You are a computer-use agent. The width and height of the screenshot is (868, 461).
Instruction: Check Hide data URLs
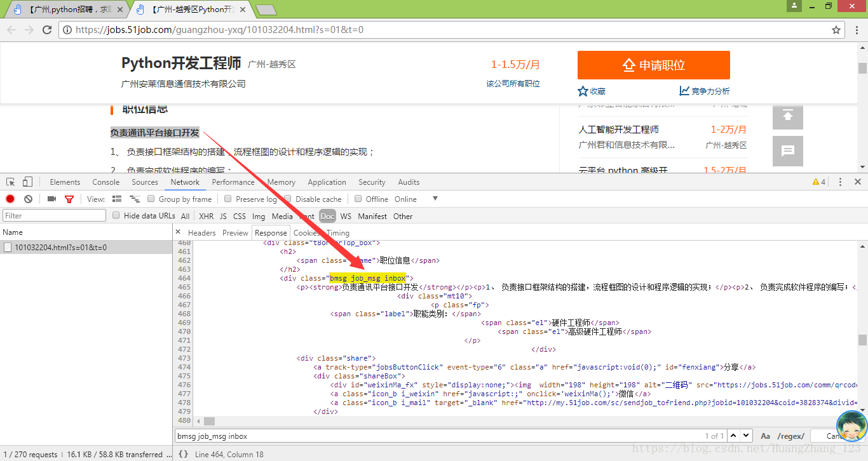(x=116, y=215)
